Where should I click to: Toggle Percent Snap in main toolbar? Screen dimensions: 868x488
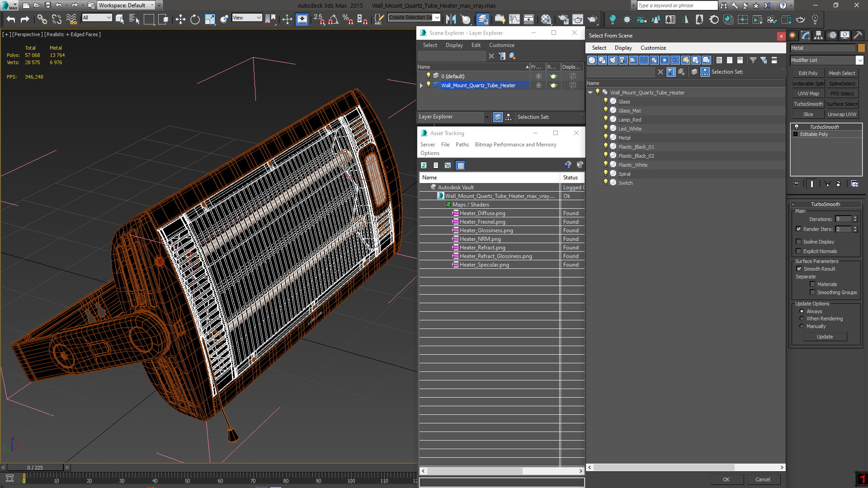coord(348,19)
